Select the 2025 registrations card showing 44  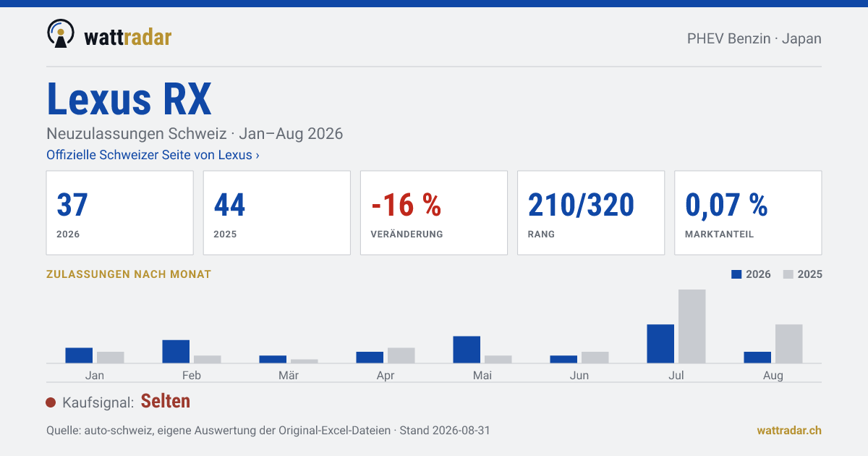[x=277, y=213]
